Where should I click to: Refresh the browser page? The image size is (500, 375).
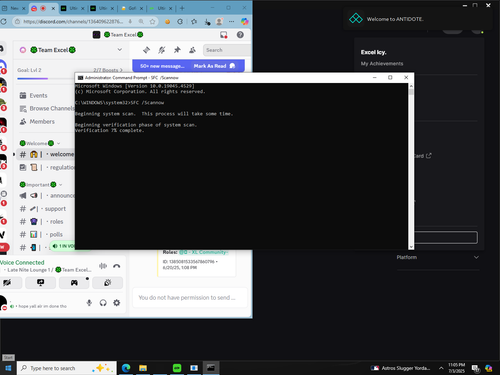point(3,22)
